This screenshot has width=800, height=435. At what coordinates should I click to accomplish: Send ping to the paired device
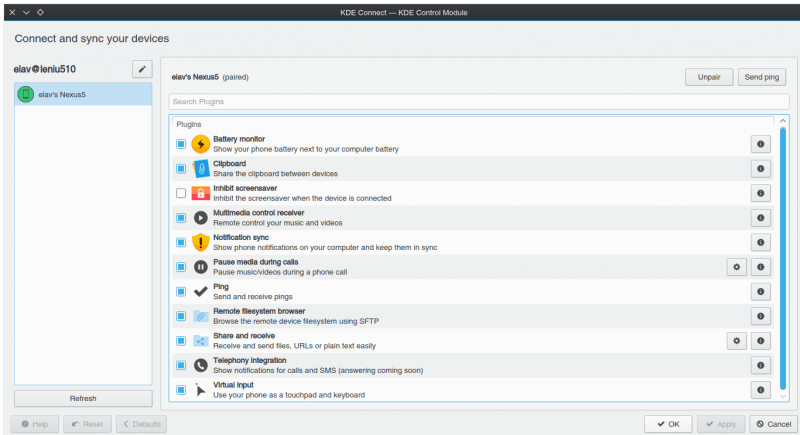[762, 77]
